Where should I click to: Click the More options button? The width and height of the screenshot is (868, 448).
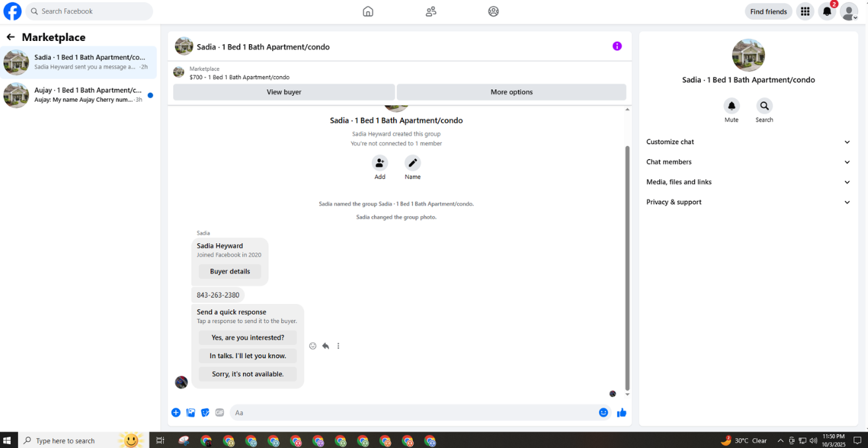[511, 92]
